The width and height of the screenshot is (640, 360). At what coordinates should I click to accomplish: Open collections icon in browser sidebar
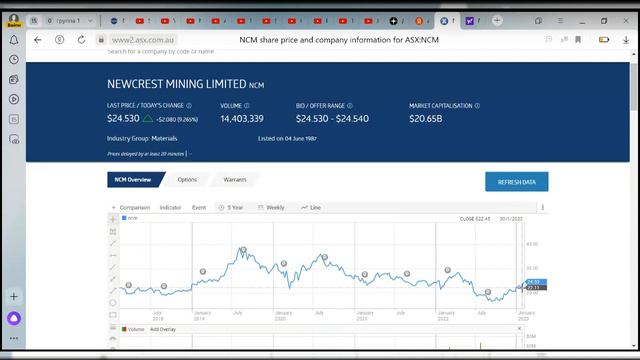coord(14,79)
